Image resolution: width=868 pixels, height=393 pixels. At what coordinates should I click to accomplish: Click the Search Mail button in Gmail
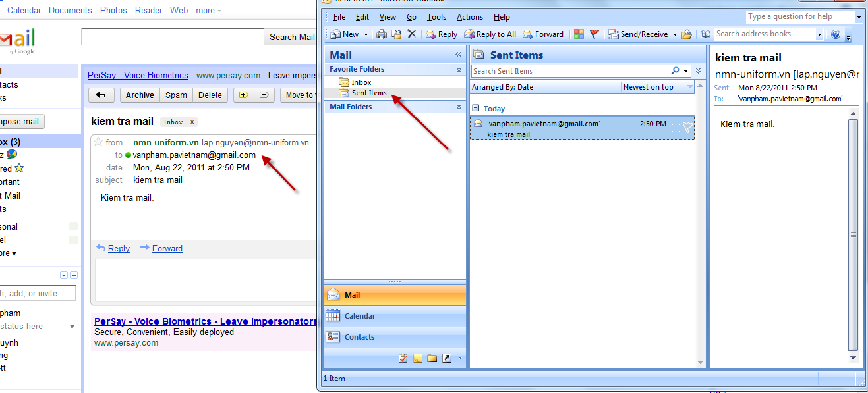[x=292, y=37]
